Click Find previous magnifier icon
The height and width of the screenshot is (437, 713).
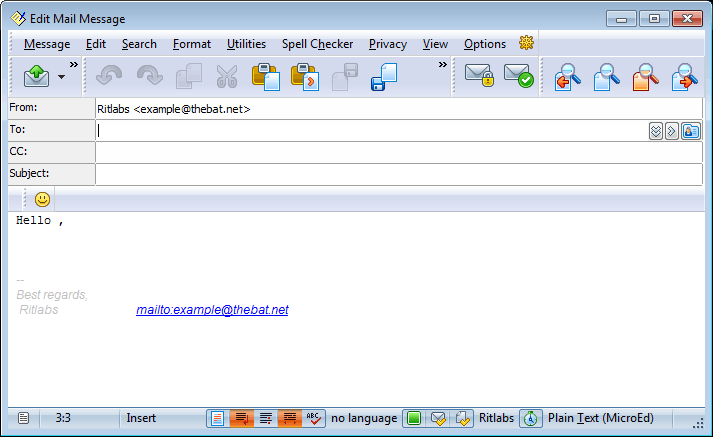[x=567, y=77]
